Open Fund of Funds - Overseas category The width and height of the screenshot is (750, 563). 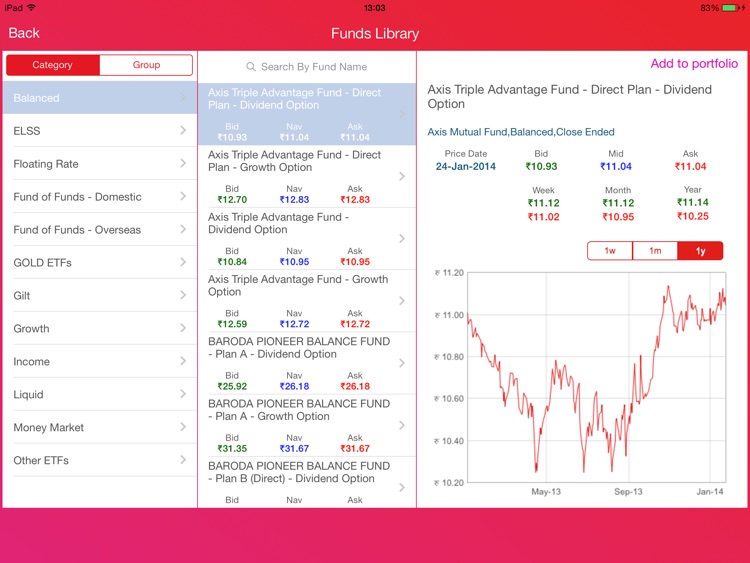point(99,230)
